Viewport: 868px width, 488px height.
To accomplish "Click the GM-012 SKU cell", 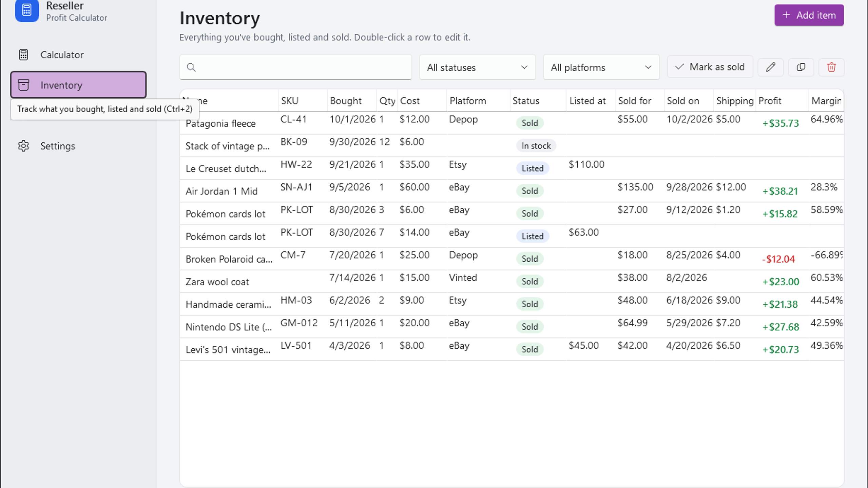I will pos(299,323).
